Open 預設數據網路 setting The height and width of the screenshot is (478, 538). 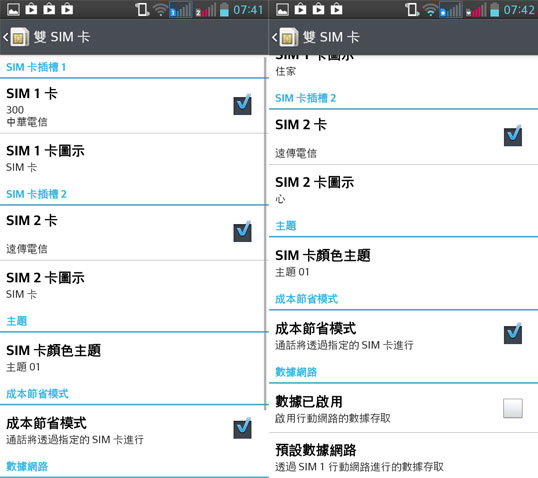(x=404, y=456)
